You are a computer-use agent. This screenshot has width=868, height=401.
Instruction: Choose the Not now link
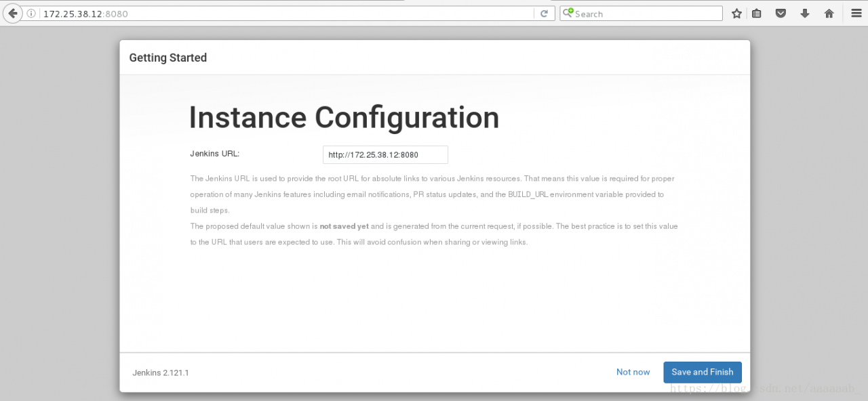(x=633, y=372)
